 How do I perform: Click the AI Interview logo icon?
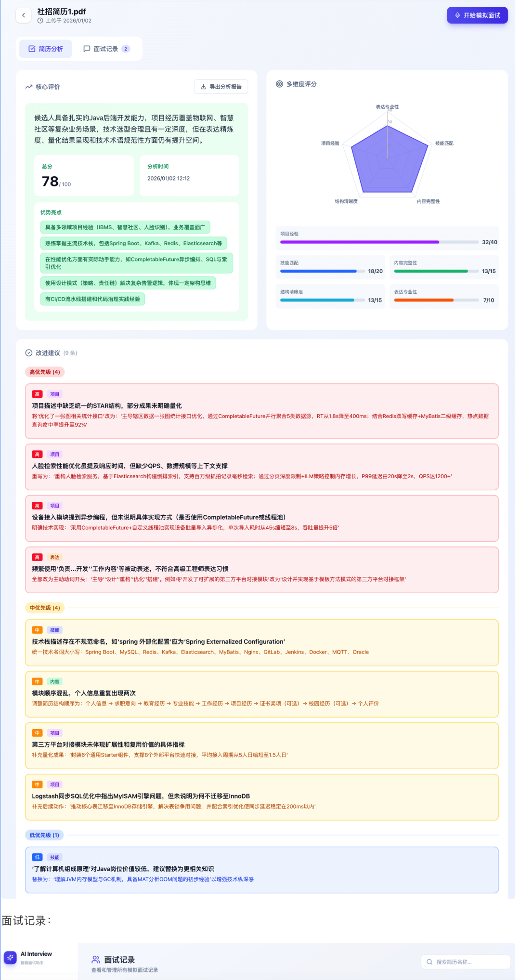pos(10,957)
